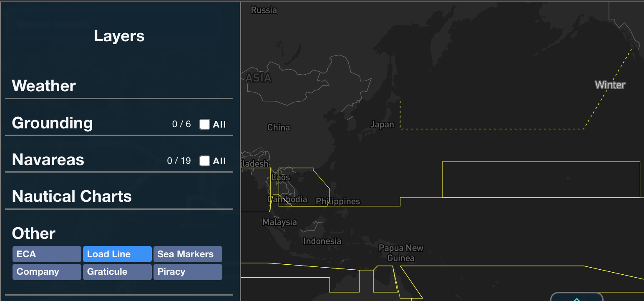
Task: Expand the Grounding section
Action: (x=53, y=123)
